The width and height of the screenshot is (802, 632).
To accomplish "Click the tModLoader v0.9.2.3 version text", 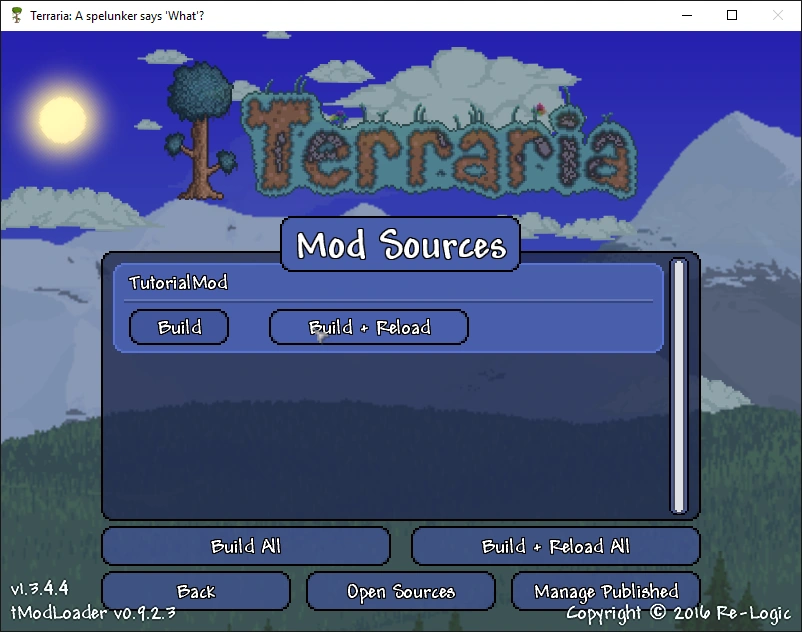I will pyautogui.click(x=94, y=612).
